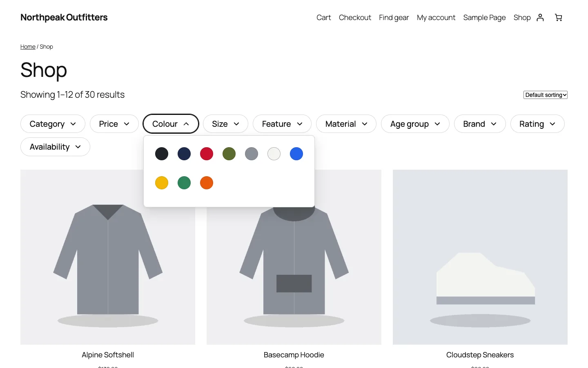Open Sample Page nav link
Viewport: 588px width, 368px height.
(484, 18)
